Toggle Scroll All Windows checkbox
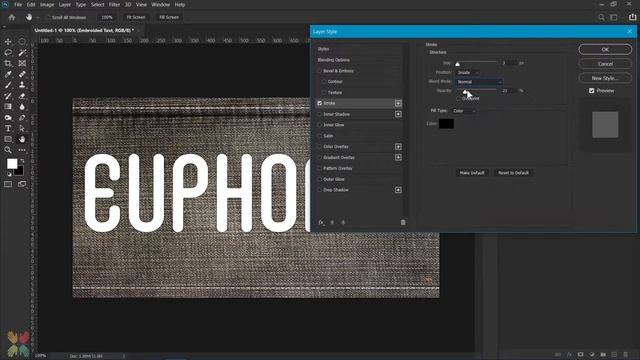640x360 pixels. (x=48, y=18)
